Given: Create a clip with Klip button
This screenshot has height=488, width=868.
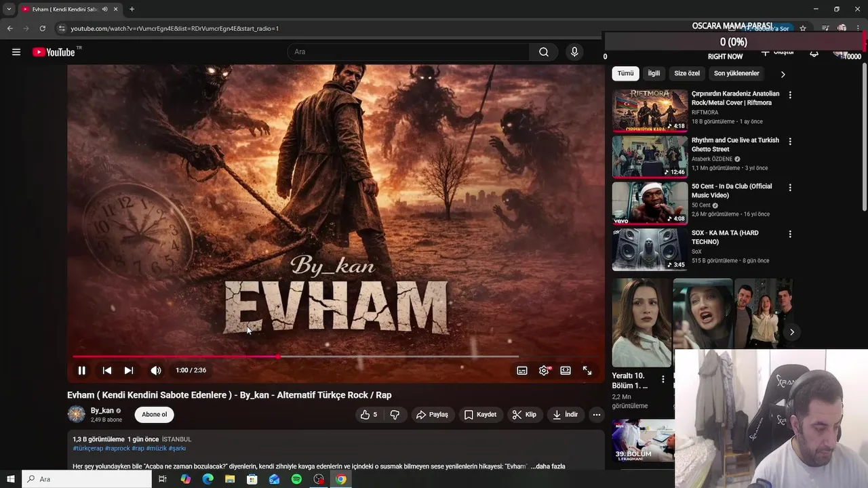Looking at the screenshot, I should pyautogui.click(x=524, y=415).
